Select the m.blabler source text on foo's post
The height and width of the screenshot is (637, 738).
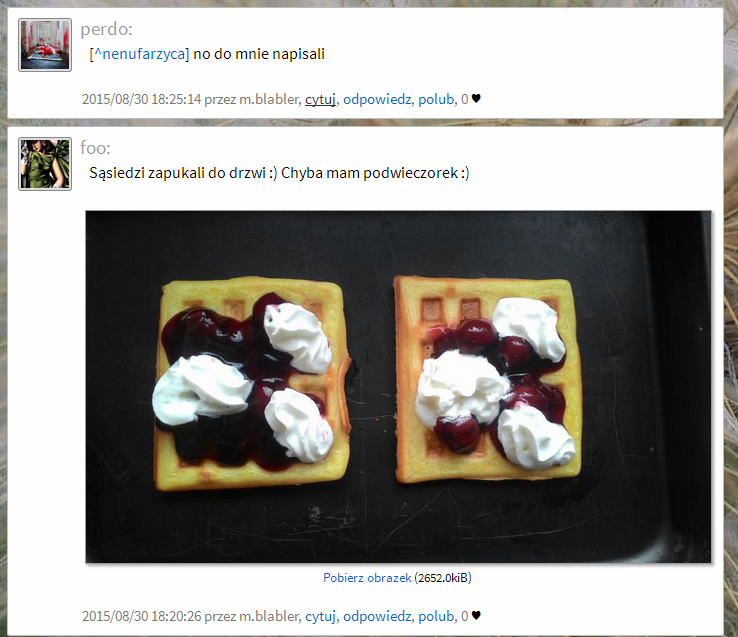click(x=269, y=616)
